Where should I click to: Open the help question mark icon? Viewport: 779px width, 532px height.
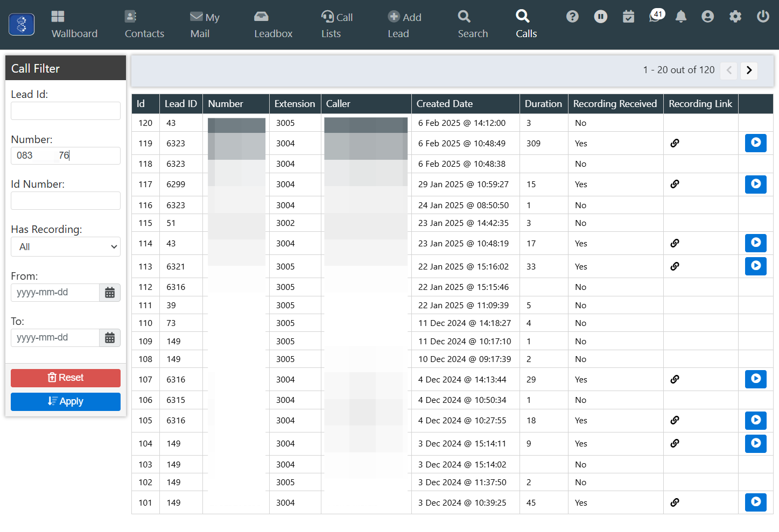[x=572, y=17]
